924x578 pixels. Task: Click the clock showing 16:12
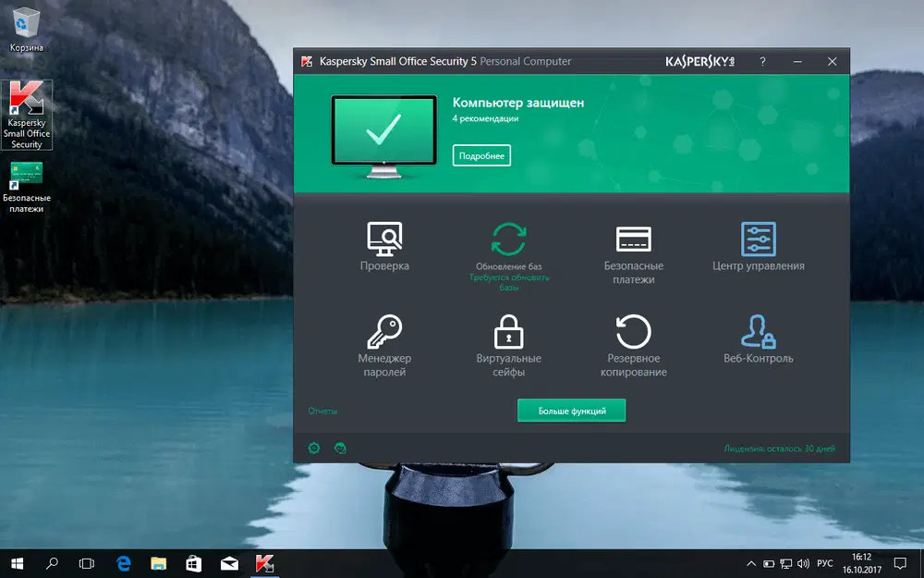click(861, 563)
